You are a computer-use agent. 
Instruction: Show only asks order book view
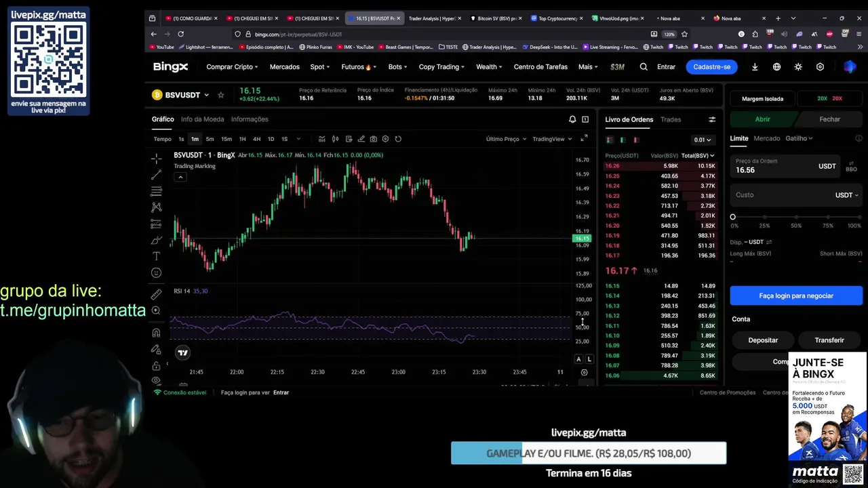tap(636, 140)
